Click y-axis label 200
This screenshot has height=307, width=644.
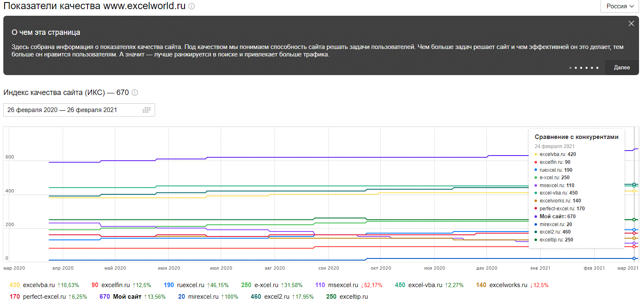coord(10,225)
